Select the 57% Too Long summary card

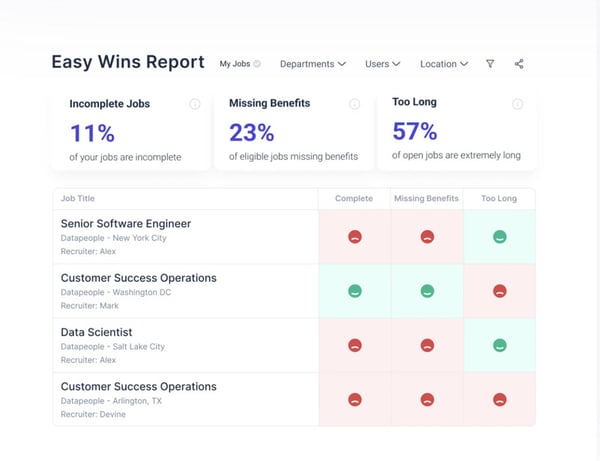pos(457,130)
